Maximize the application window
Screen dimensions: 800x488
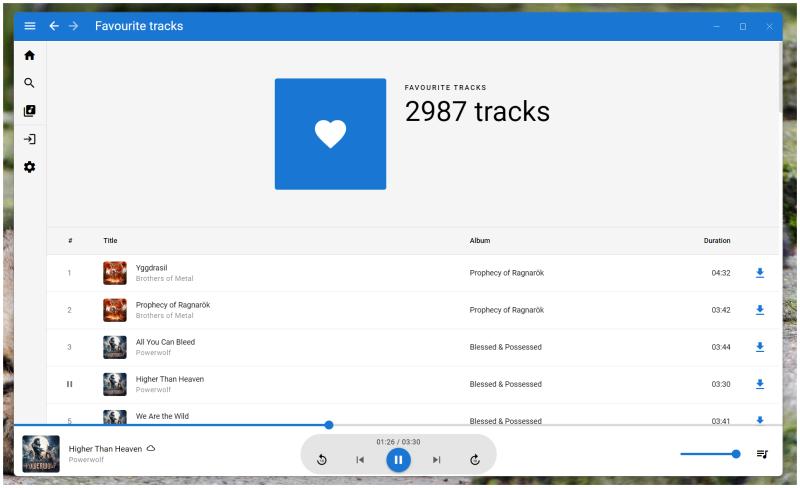pos(743,27)
